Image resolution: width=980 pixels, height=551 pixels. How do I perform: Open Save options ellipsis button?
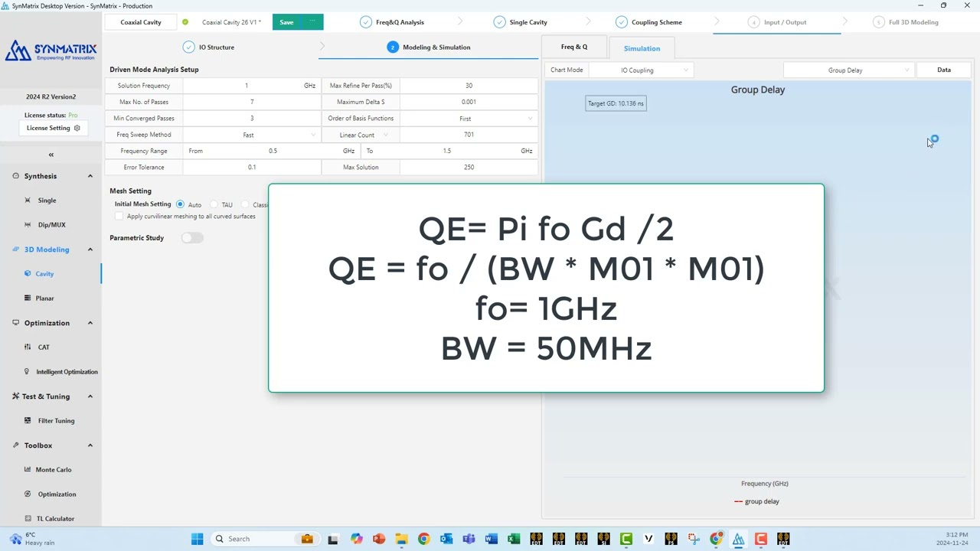312,22
